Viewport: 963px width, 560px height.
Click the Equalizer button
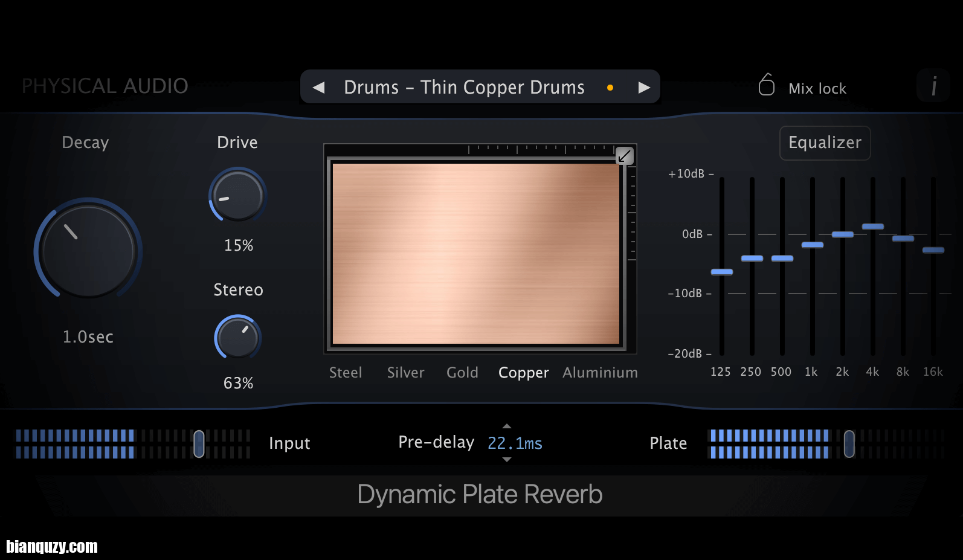pyautogui.click(x=825, y=143)
